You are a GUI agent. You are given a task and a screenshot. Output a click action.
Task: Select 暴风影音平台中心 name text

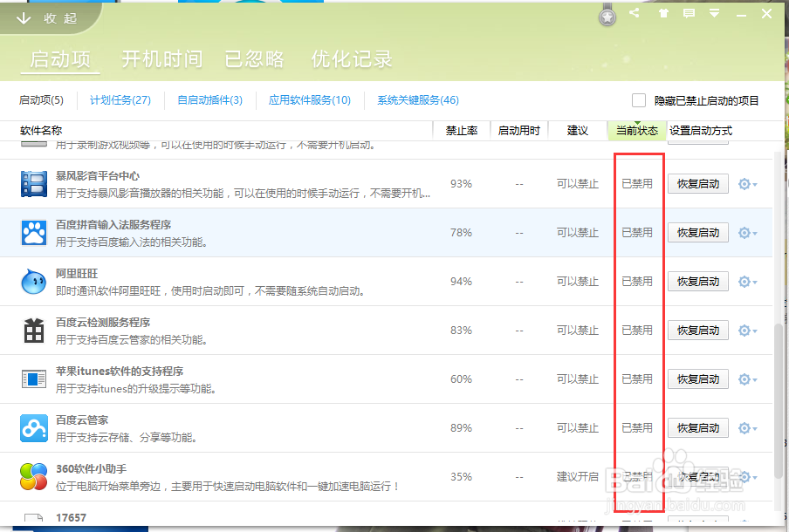click(98, 176)
